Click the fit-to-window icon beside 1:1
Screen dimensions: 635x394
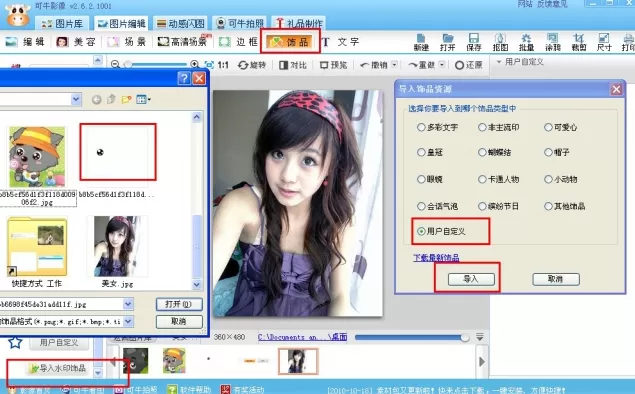[209, 65]
